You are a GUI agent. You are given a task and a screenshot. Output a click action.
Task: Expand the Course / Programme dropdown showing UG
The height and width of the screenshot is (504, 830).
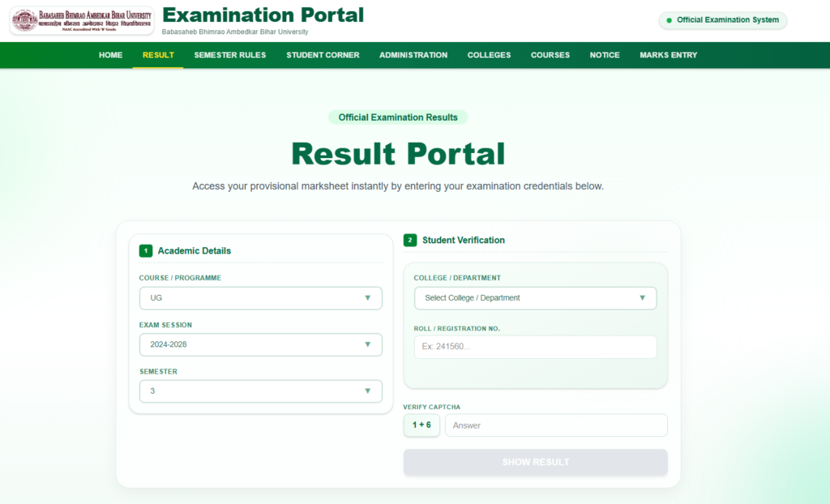(260, 298)
